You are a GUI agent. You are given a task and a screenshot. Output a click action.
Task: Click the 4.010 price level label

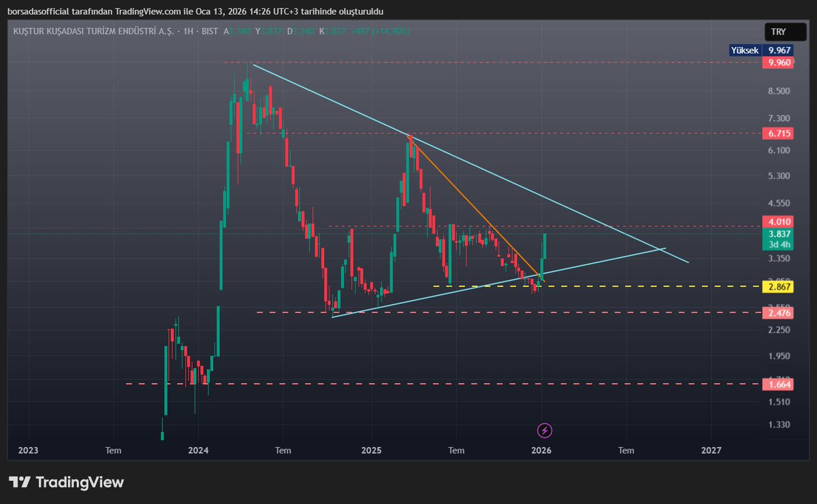779,222
